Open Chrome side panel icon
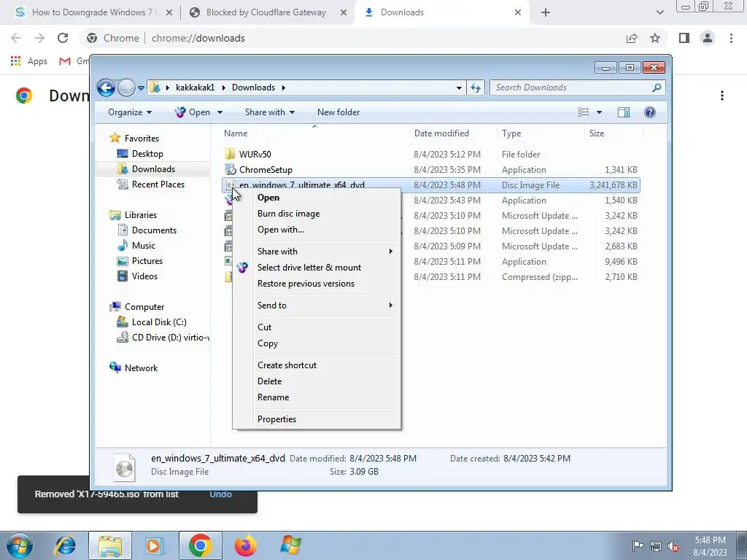Screen dimensions: 747x560 click(684, 38)
